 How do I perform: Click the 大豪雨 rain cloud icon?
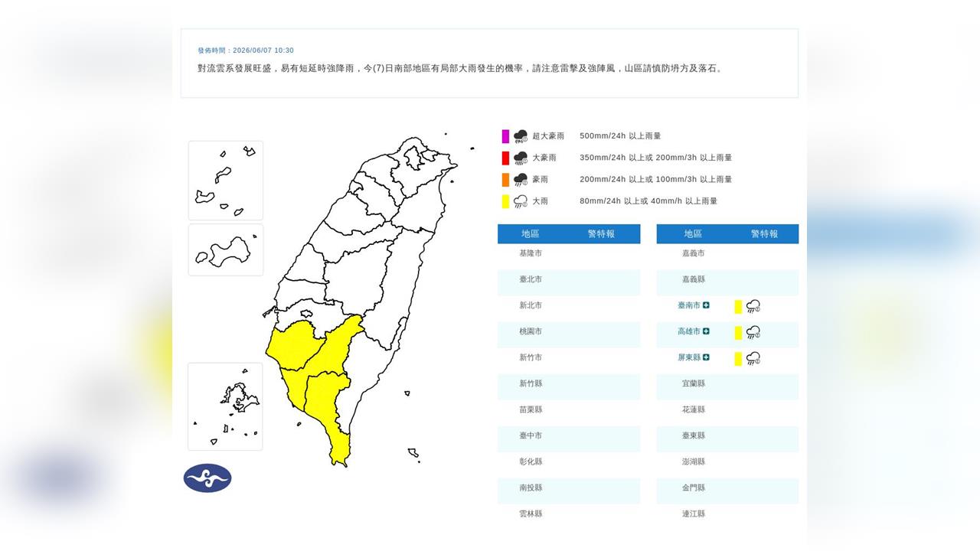pos(521,158)
